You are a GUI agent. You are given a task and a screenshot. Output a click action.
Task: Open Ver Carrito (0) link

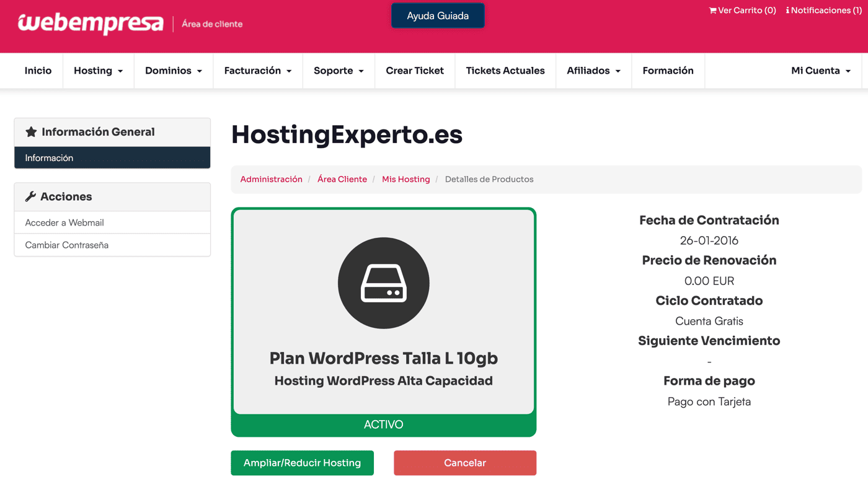pos(742,11)
